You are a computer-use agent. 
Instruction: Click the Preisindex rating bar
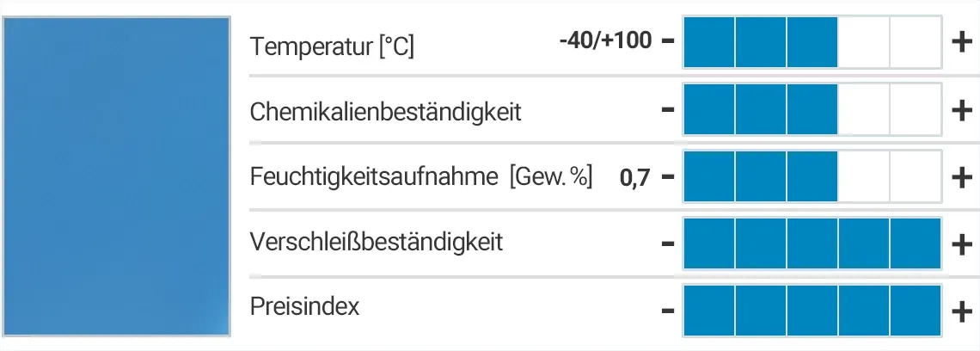pos(812,311)
